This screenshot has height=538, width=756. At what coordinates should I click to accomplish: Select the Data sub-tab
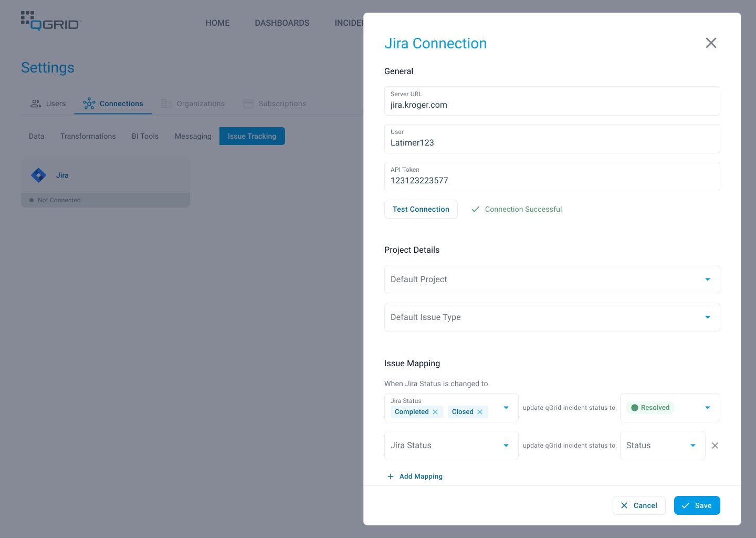pyautogui.click(x=37, y=136)
